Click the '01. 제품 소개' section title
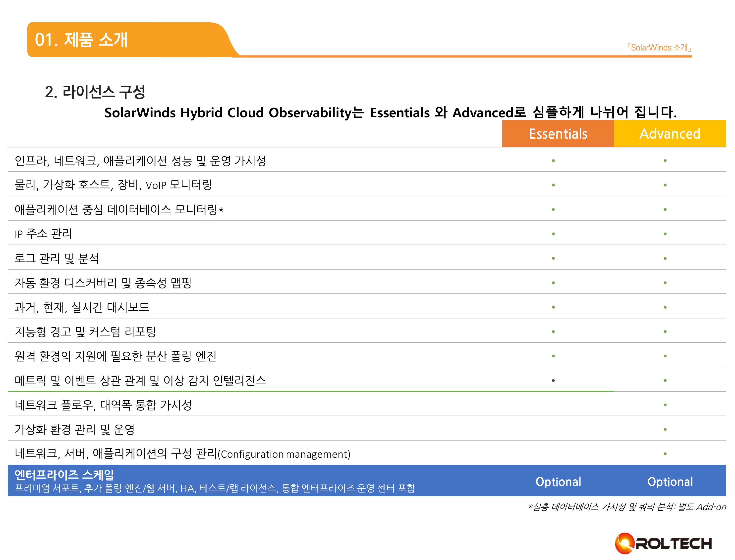This screenshot has height=560, width=735. point(81,40)
